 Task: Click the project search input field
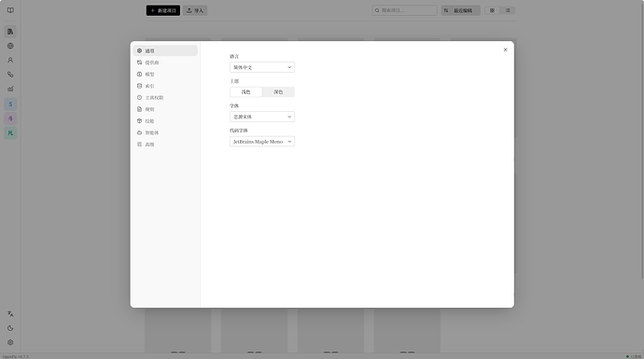coord(404,10)
